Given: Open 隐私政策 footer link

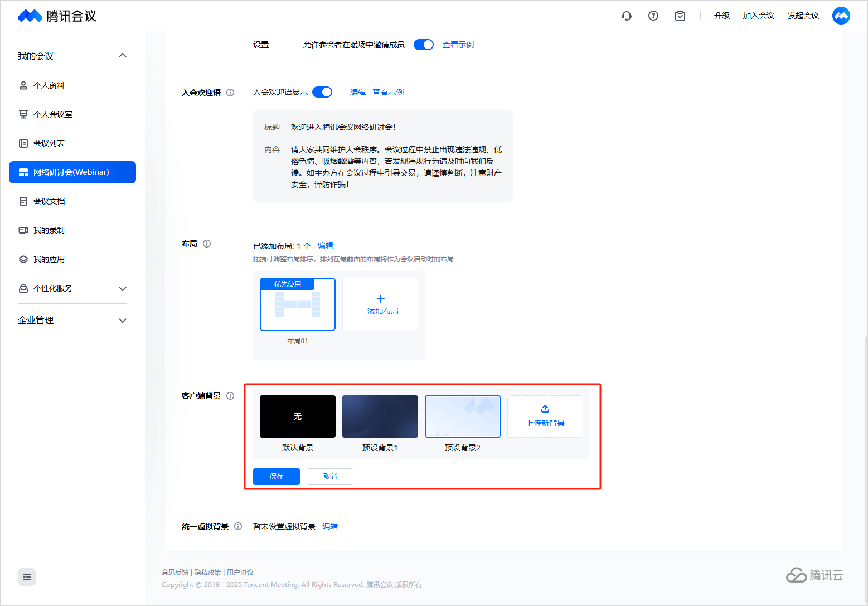Looking at the screenshot, I should 207,573.
